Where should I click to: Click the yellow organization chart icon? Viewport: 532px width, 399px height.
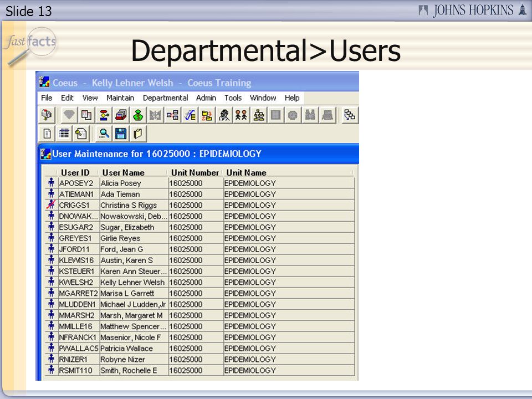(259, 115)
